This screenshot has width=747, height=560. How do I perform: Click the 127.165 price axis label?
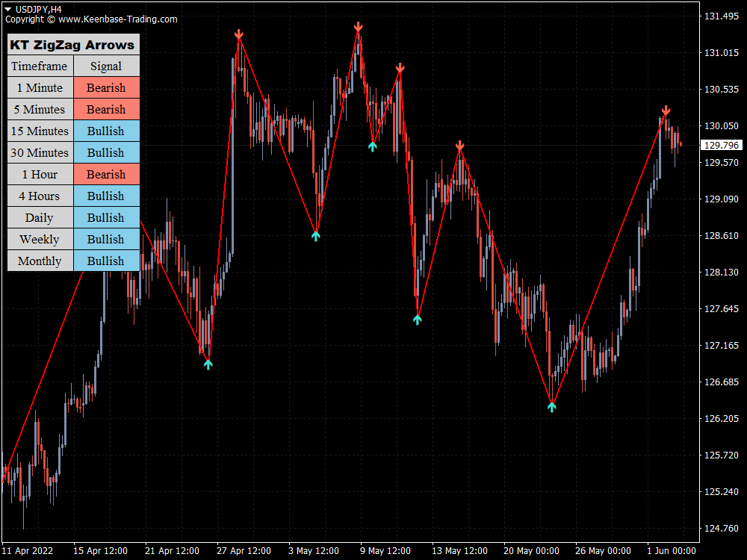722,345
